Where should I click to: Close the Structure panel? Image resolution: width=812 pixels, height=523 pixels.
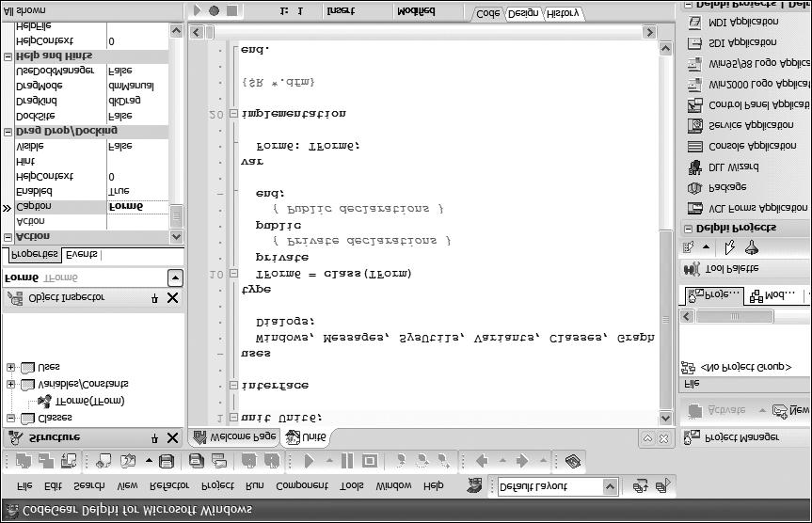pos(173,438)
